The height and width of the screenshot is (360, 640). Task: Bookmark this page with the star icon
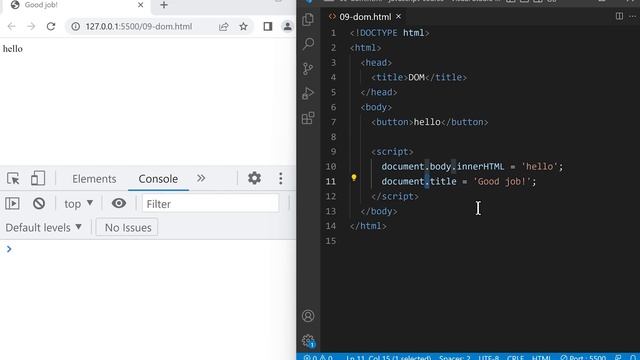tap(243, 27)
